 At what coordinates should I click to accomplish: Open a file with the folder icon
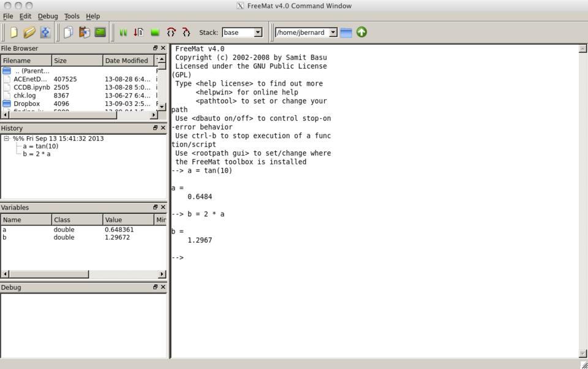pos(29,32)
